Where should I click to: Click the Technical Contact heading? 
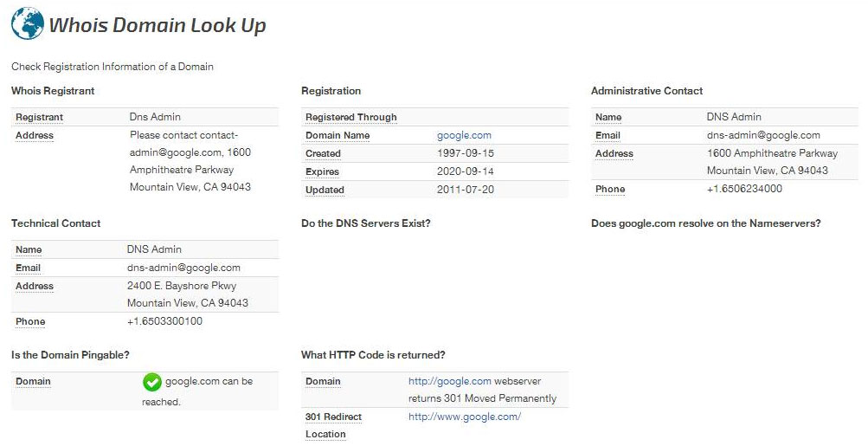click(56, 223)
